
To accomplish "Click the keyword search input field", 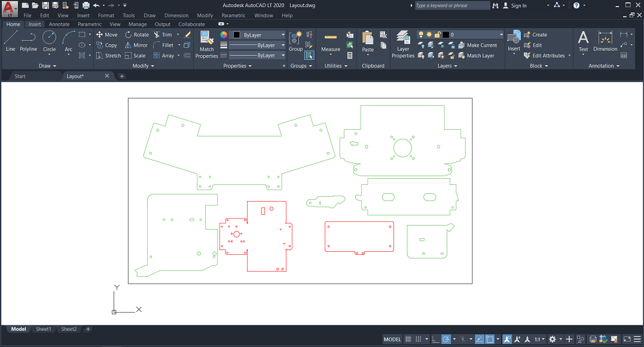I will click(x=452, y=5).
